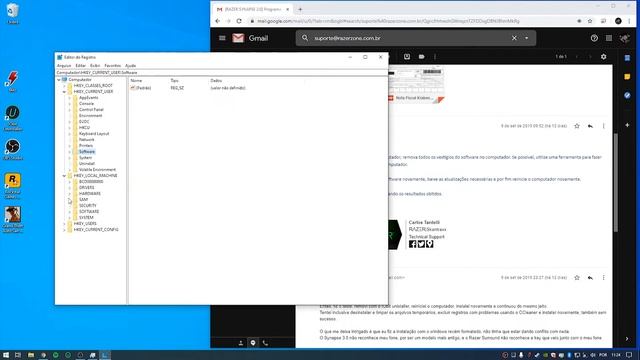Star the second email message from 23:27
Viewport: 640px width, 360px height.
click(x=577, y=278)
